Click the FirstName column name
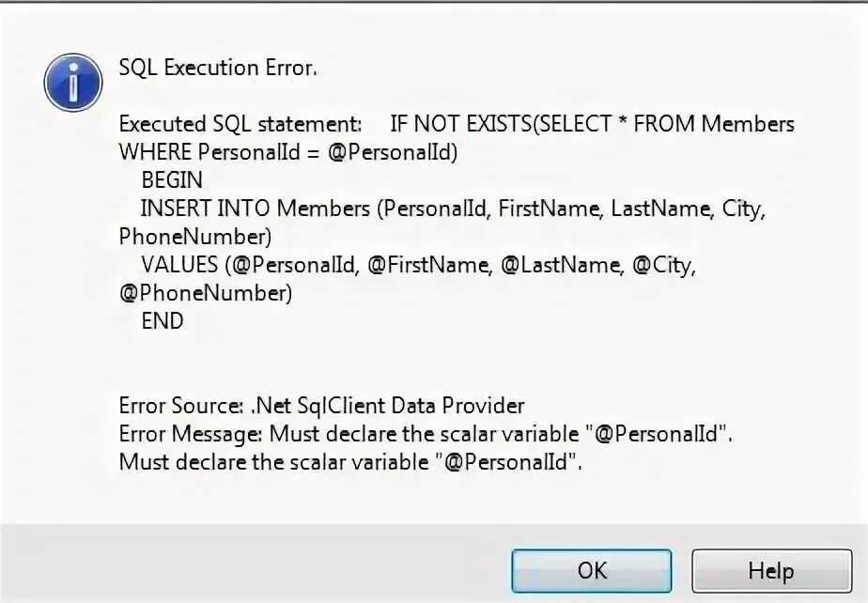868x603 pixels. (550, 209)
